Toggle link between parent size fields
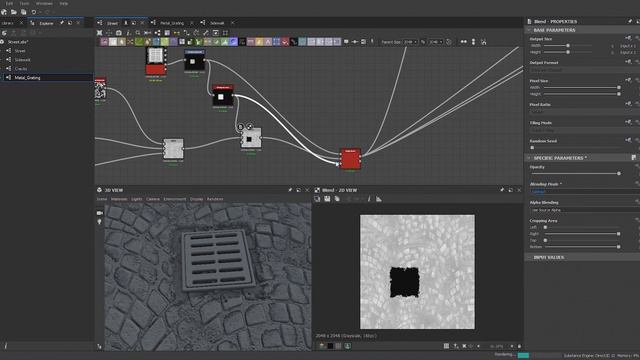The image size is (640, 360). (423, 42)
